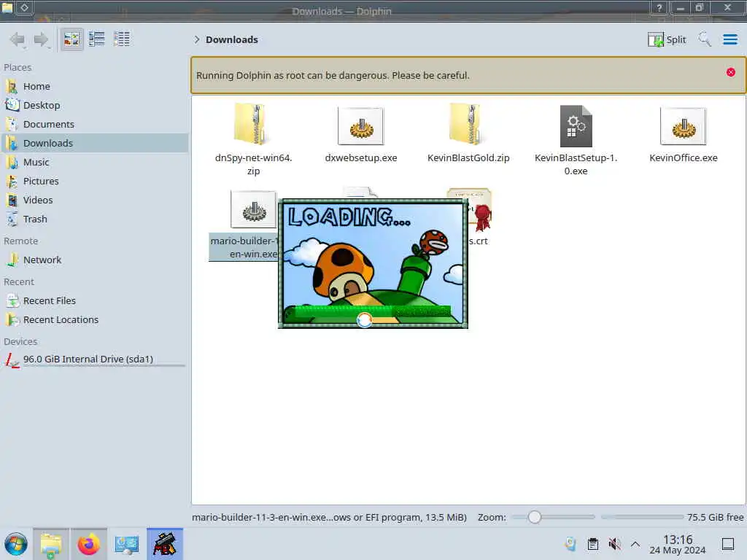
Task: Unmute the audio volume tray icon
Action: point(614,544)
